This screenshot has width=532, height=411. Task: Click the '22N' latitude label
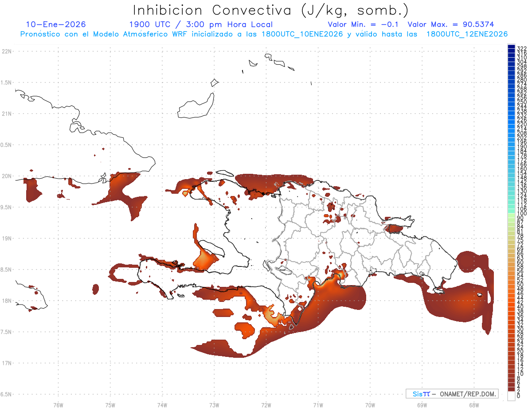coord(7,51)
